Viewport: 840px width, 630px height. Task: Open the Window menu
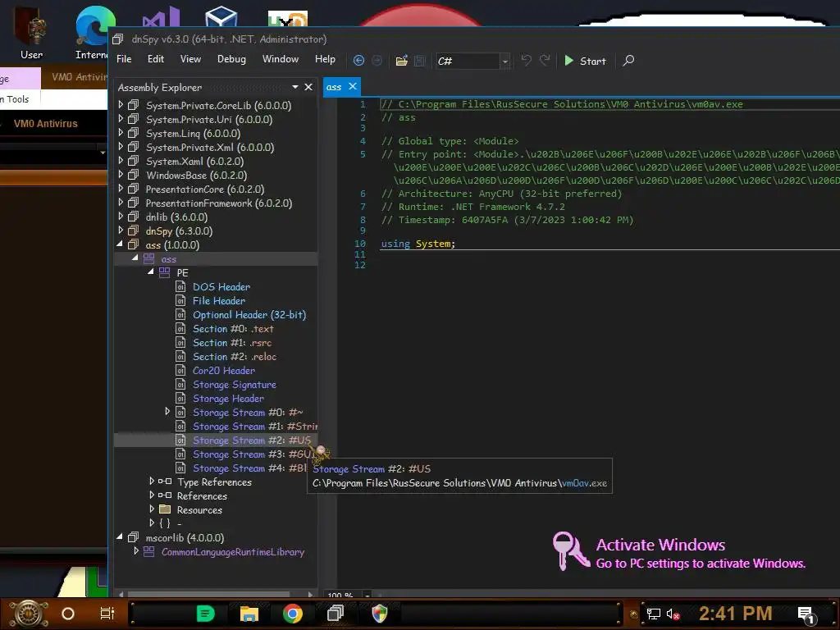click(x=281, y=59)
